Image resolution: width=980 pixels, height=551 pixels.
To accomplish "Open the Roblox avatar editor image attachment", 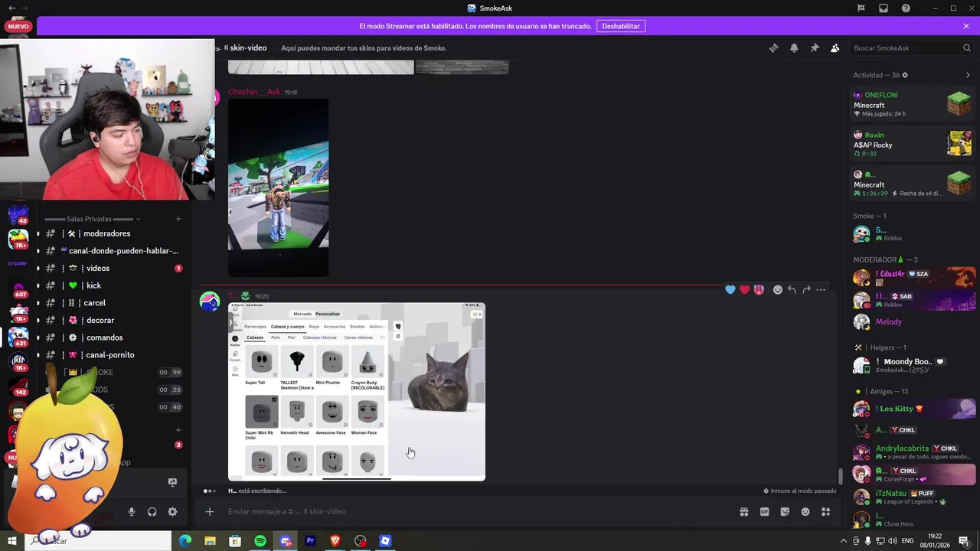I will 357,392.
